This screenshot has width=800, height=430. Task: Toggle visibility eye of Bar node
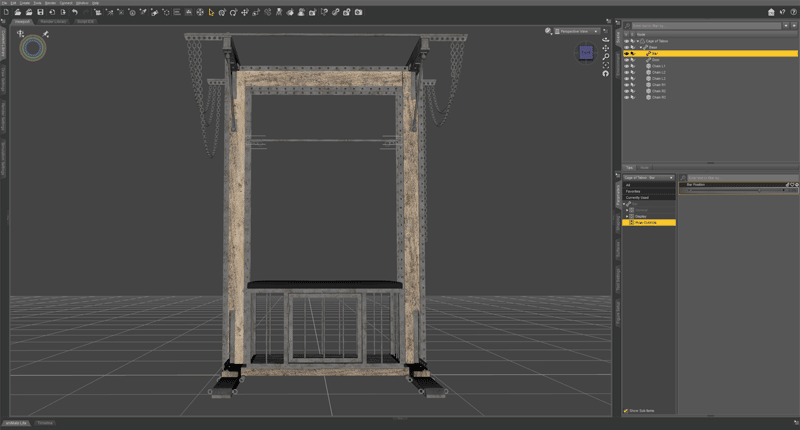pyautogui.click(x=627, y=54)
